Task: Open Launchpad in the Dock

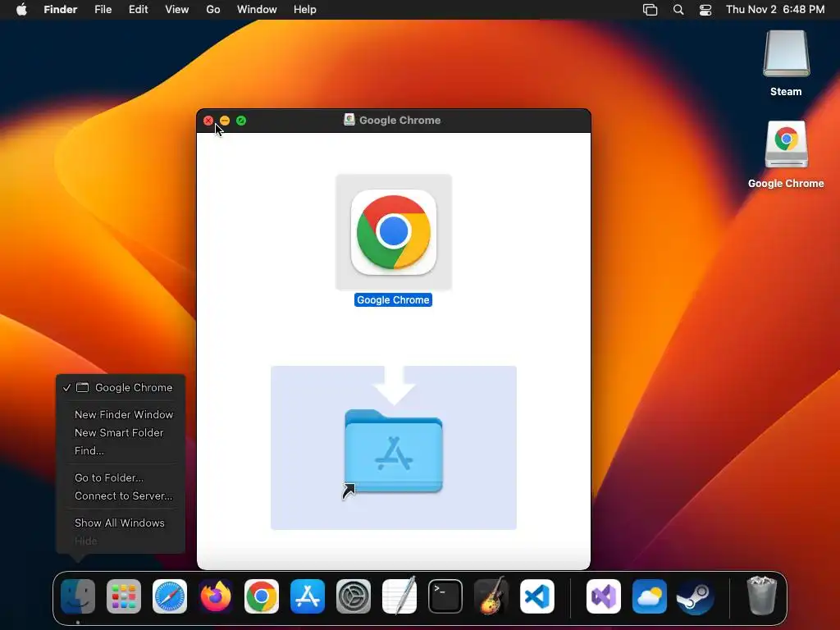Action: 124,596
